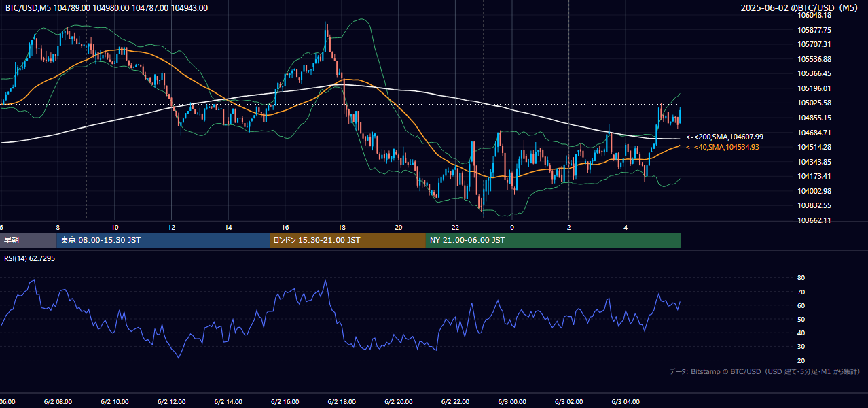Click the 東京 08:00-15:30 JST session bar
The image size is (868, 408).
pyautogui.click(x=163, y=240)
